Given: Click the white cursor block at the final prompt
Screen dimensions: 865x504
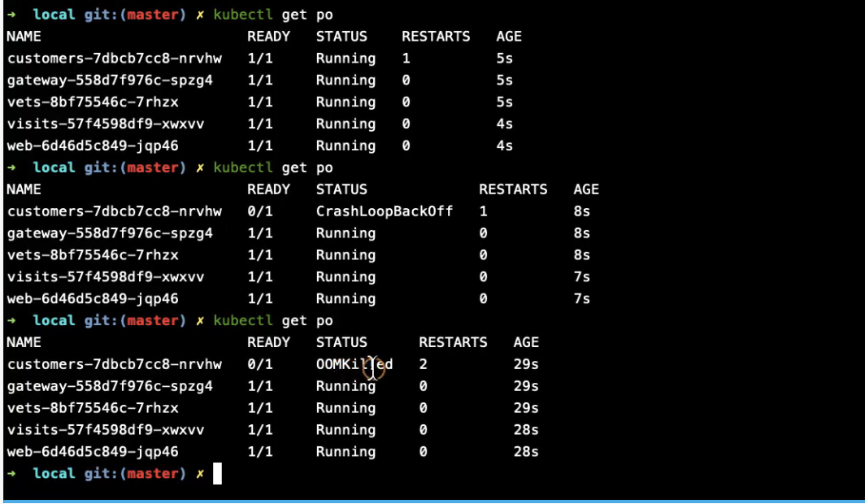Looking at the screenshot, I should (217, 473).
